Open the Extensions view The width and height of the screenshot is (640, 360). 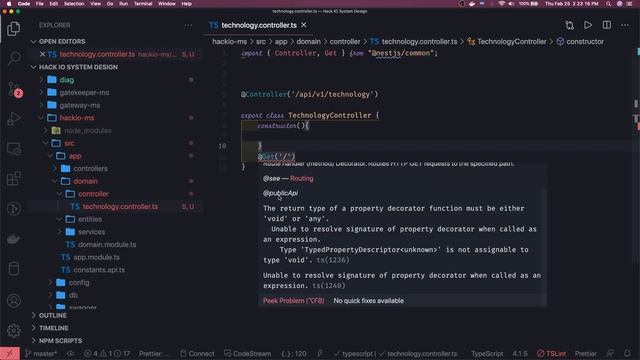click(13, 179)
